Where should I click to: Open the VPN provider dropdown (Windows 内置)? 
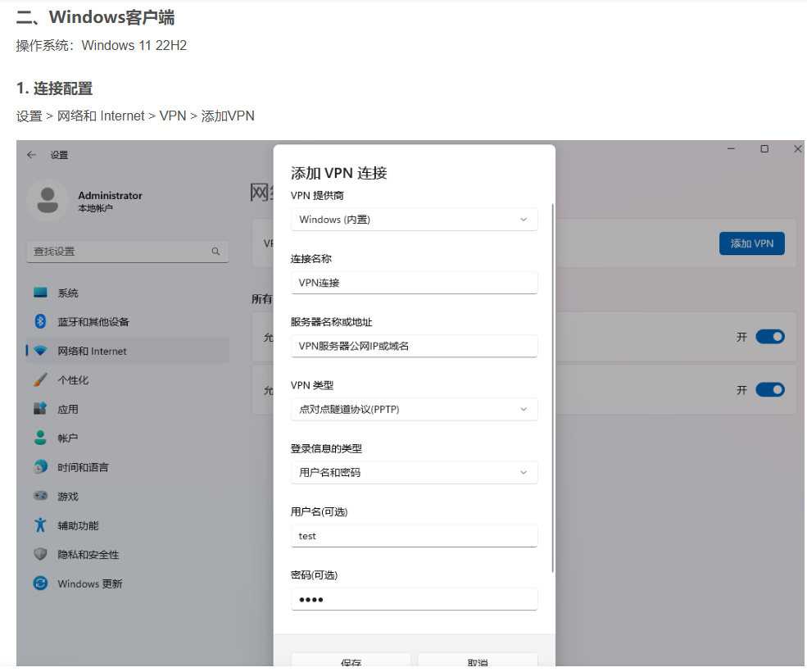coord(414,220)
